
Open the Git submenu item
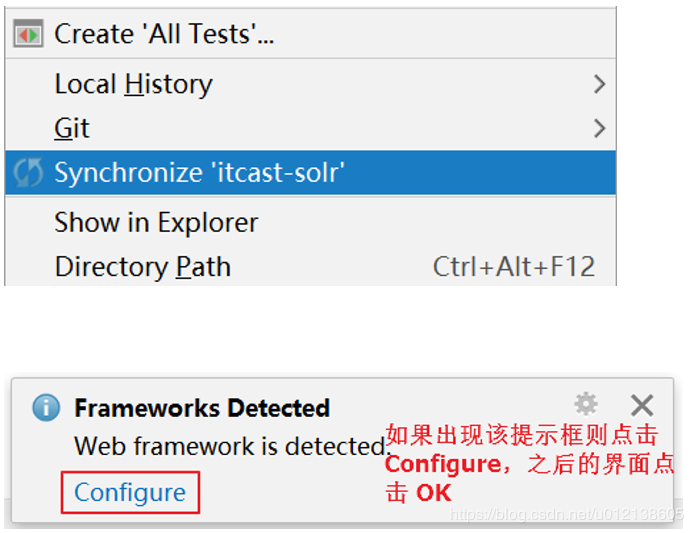(x=72, y=128)
